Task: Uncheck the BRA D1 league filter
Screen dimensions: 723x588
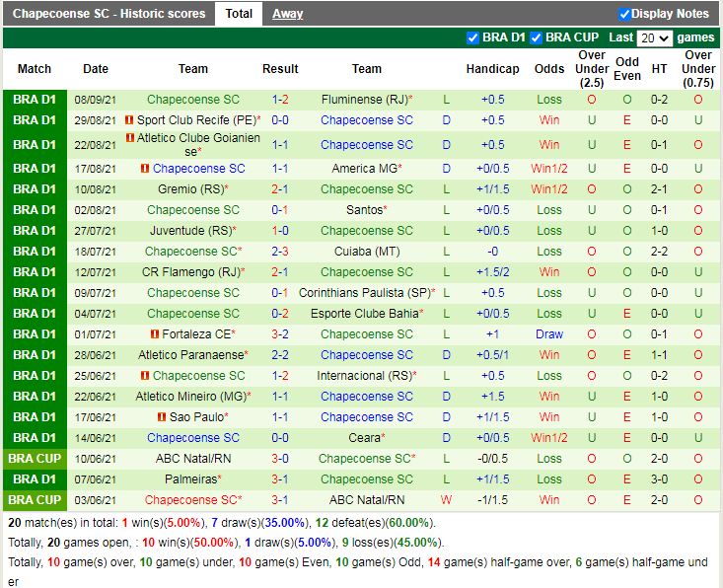Action: pyautogui.click(x=472, y=37)
